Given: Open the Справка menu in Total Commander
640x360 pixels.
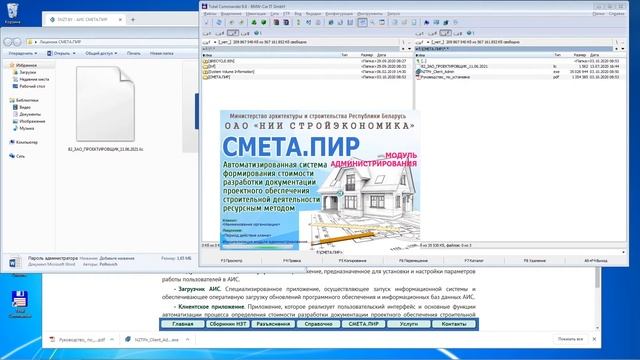Looking at the screenshot, I should 617,14.
